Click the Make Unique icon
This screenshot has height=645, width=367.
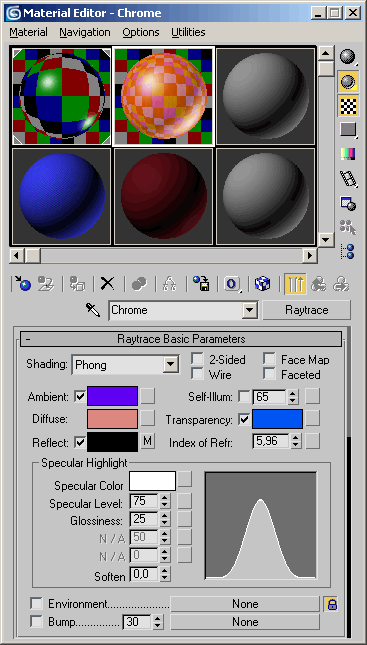pos(170,283)
